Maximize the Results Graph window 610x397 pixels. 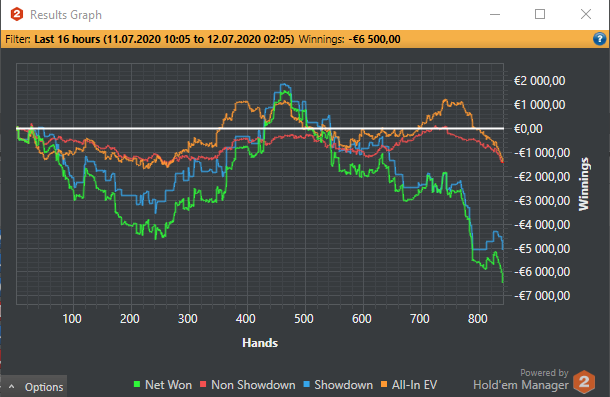540,14
